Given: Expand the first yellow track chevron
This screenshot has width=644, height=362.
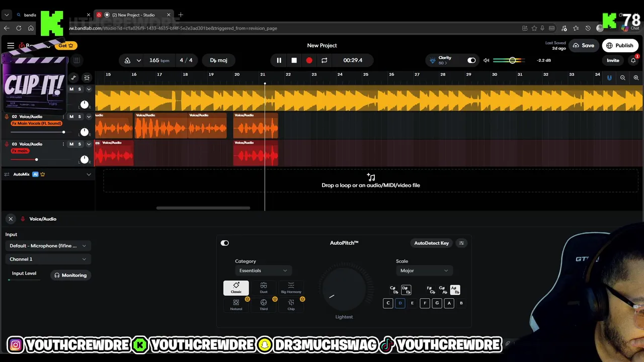Looking at the screenshot, I should [x=89, y=89].
